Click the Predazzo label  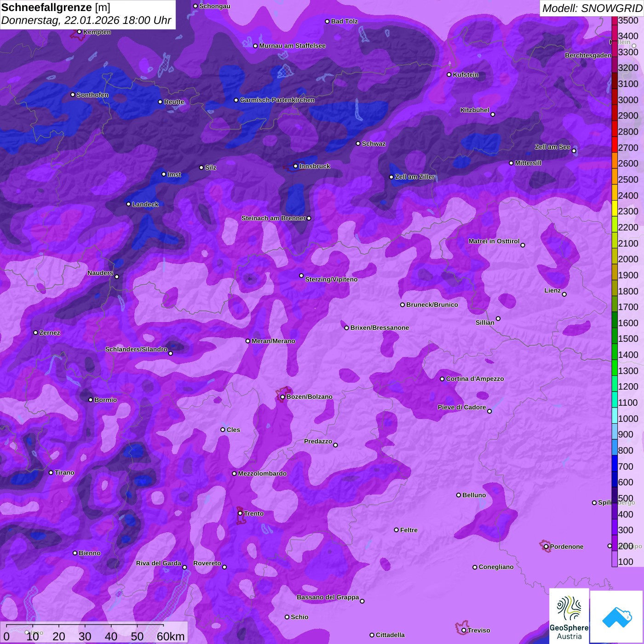pos(318,442)
